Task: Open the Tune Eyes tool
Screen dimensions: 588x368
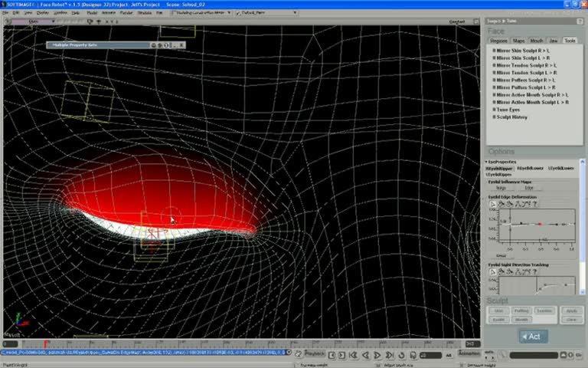Action: point(507,110)
